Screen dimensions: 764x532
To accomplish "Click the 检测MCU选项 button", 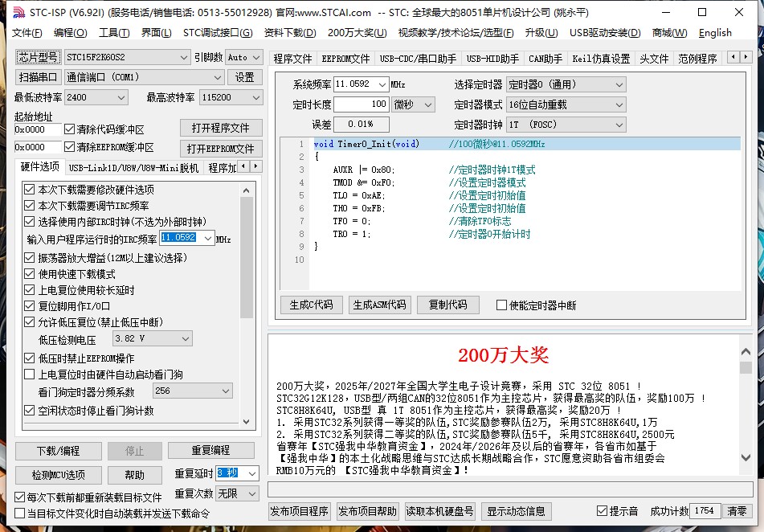I will point(59,474).
